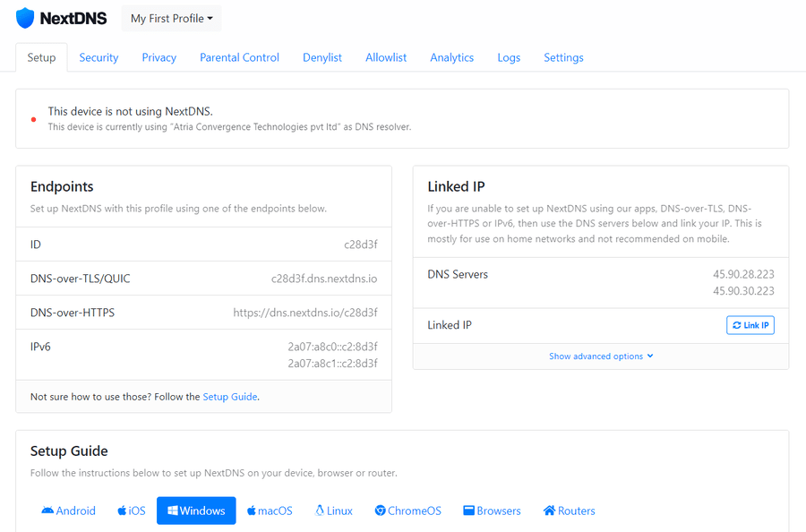Click IPv6 address 2a07:a8c0::c2:8d3f

tap(332, 347)
